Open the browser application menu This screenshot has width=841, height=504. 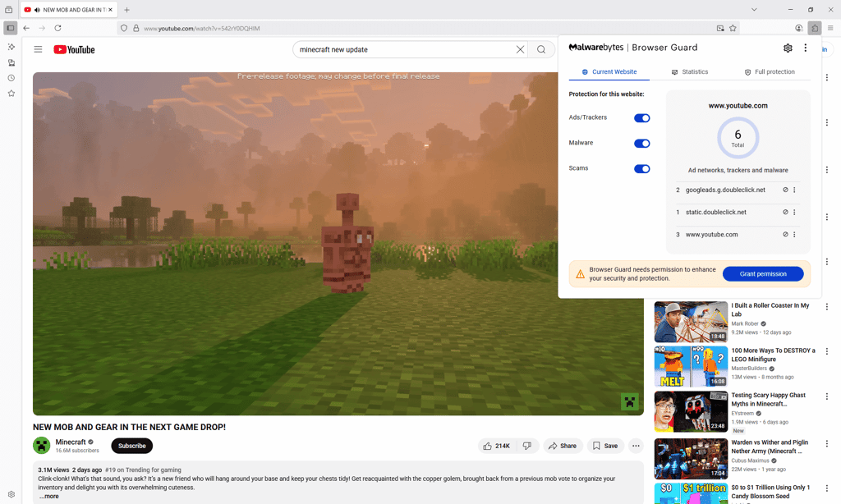830,28
